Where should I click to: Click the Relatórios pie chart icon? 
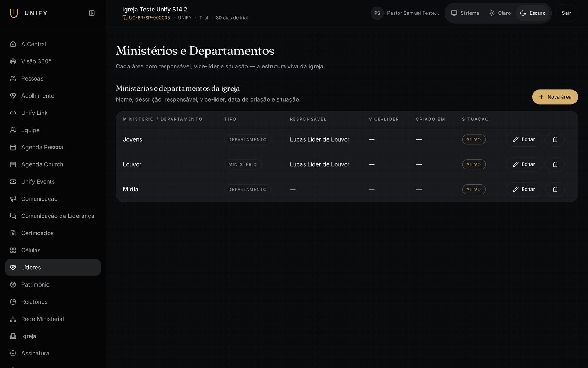pyautogui.click(x=13, y=302)
